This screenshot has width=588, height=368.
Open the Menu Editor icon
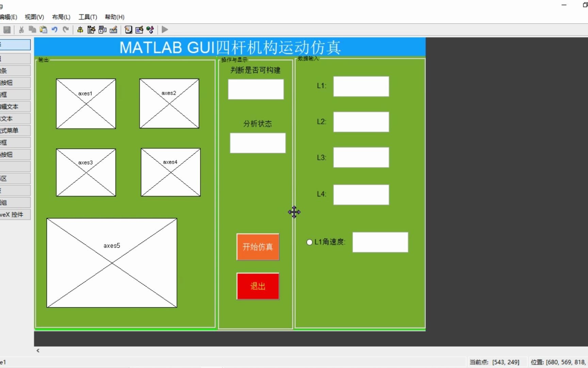(x=91, y=30)
